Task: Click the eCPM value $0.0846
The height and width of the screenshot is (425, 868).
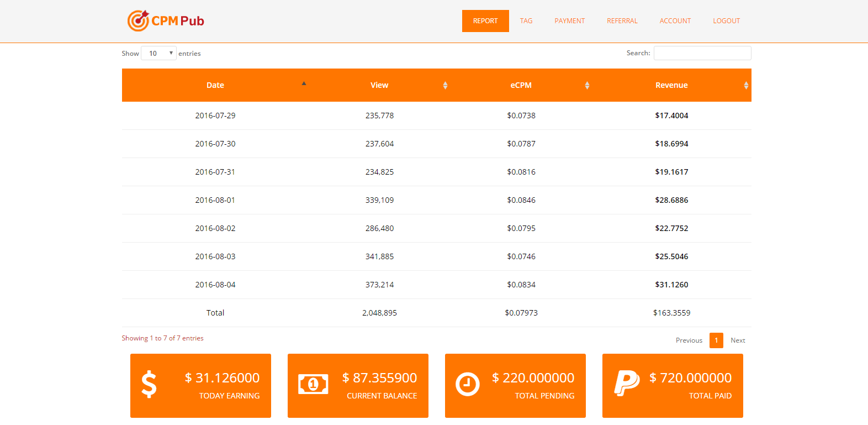Action: click(x=521, y=200)
